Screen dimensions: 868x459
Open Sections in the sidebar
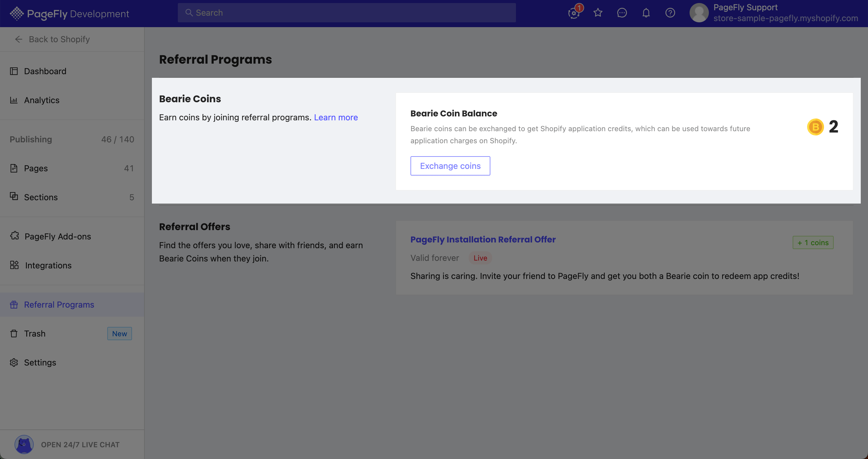[72, 197]
